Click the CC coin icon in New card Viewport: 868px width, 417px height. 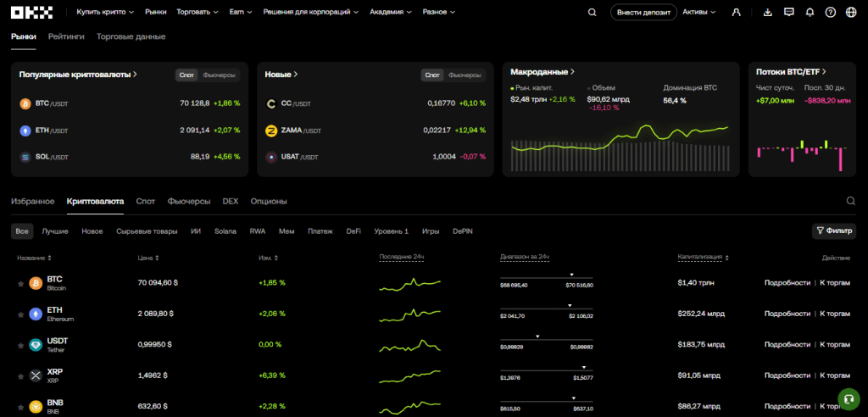(x=270, y=103)
